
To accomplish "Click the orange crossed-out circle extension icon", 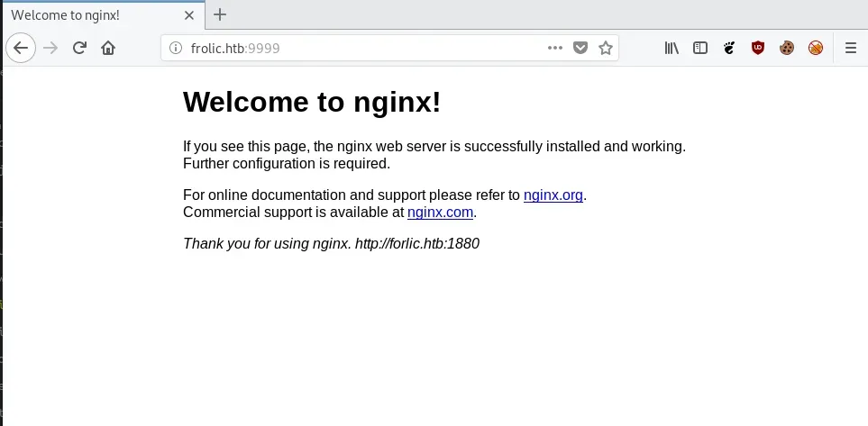I will (816, 49).
